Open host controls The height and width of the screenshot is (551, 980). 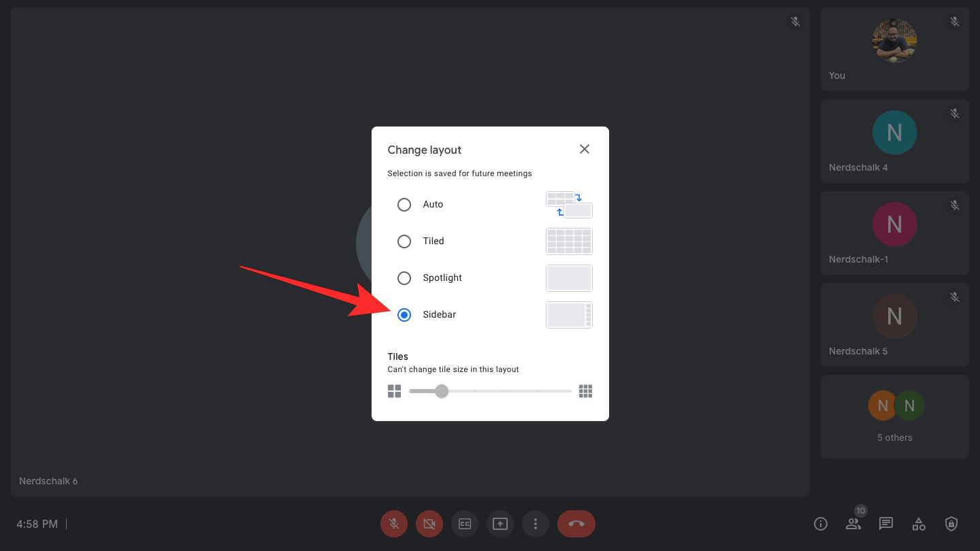pos(951,523)
